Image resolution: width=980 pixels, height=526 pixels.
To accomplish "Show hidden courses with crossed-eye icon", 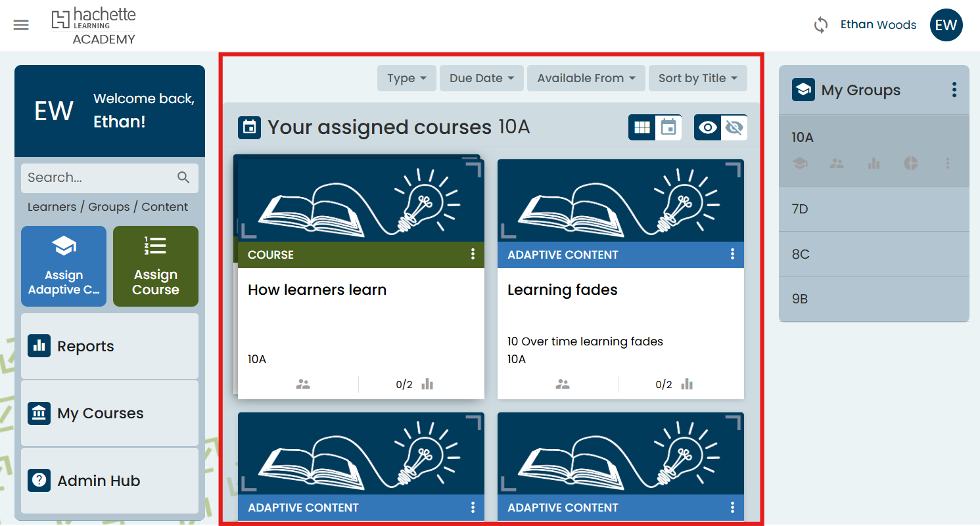I will point(734,127).
